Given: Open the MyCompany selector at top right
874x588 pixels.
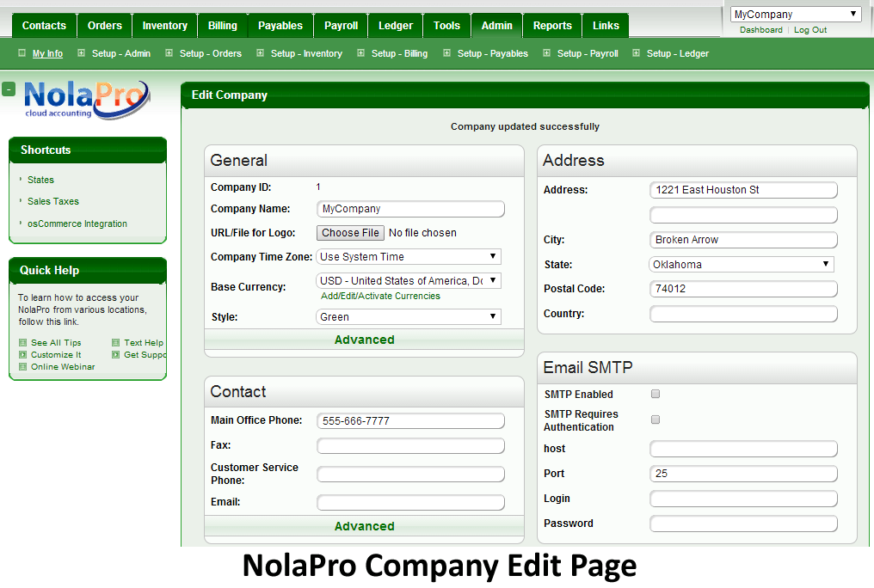Looking at the screenshot, I should pos(795,13).
